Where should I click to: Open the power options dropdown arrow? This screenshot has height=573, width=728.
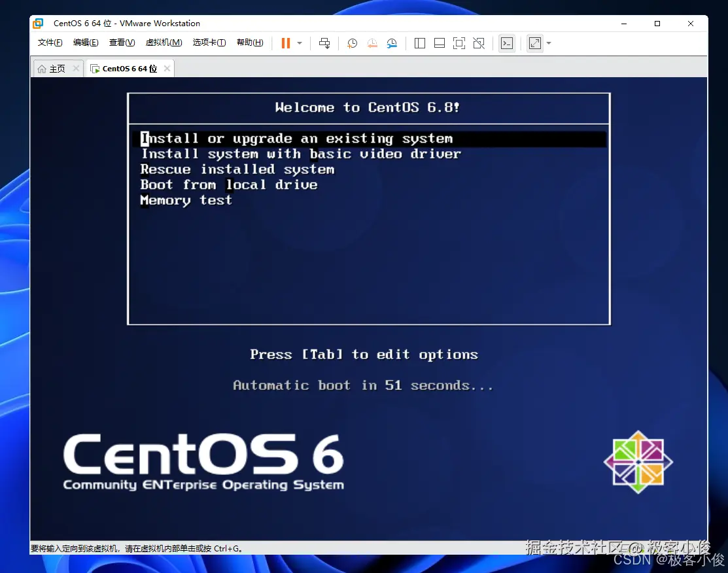pos(300,43)
